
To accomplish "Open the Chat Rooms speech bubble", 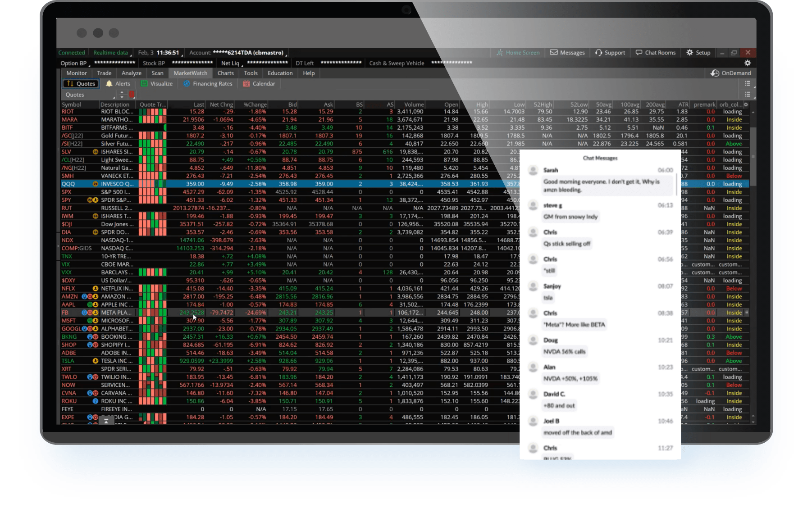I will [656, 53].
